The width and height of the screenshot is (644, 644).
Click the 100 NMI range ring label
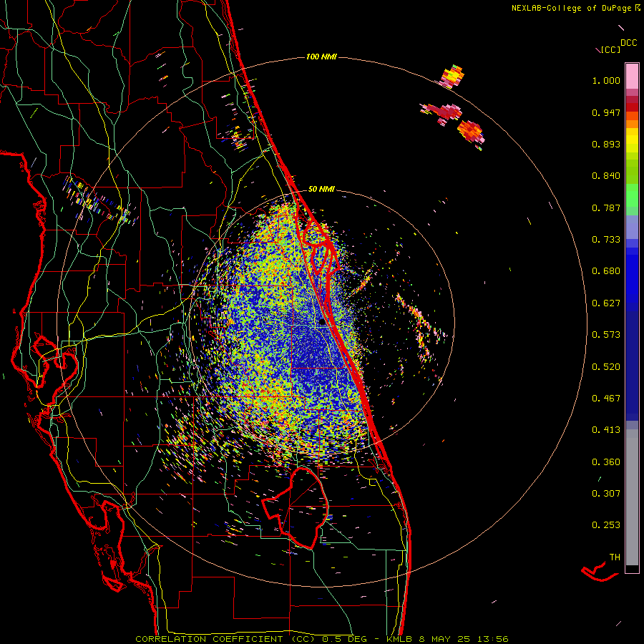point(321,57)
